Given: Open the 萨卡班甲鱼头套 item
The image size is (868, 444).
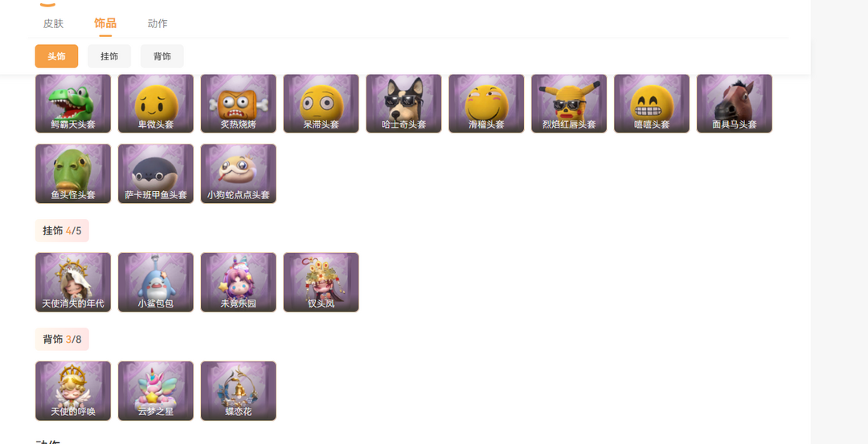Looking at the screenshot, I should pyautogui.click(x=156, y=173).
